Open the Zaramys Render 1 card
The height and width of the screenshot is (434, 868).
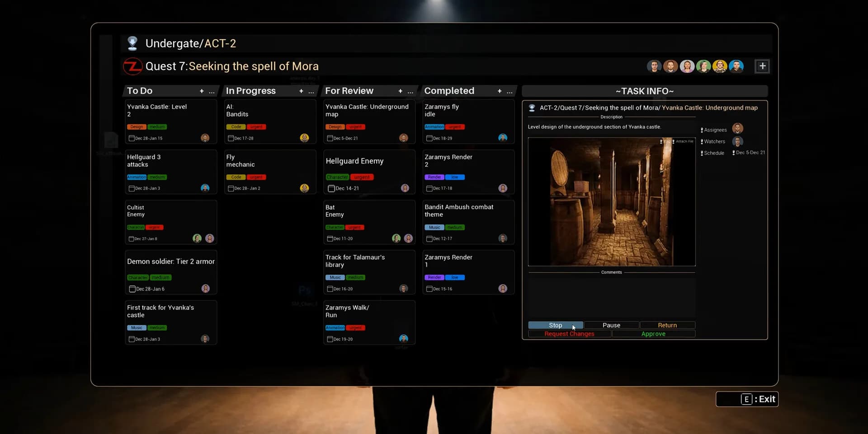[468, 272]
